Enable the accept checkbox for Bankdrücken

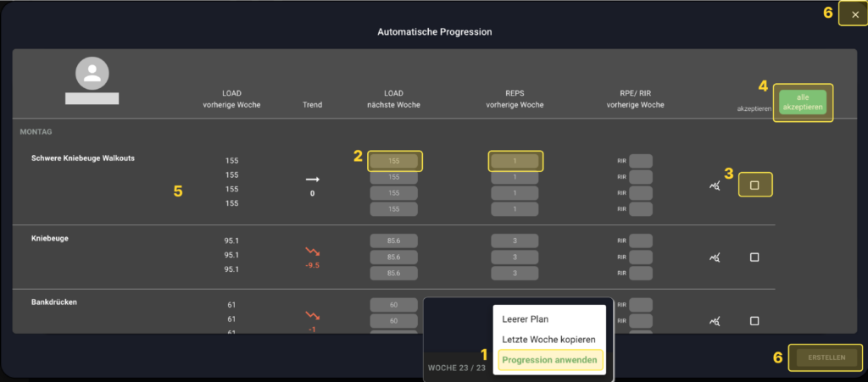click(754, 321)
